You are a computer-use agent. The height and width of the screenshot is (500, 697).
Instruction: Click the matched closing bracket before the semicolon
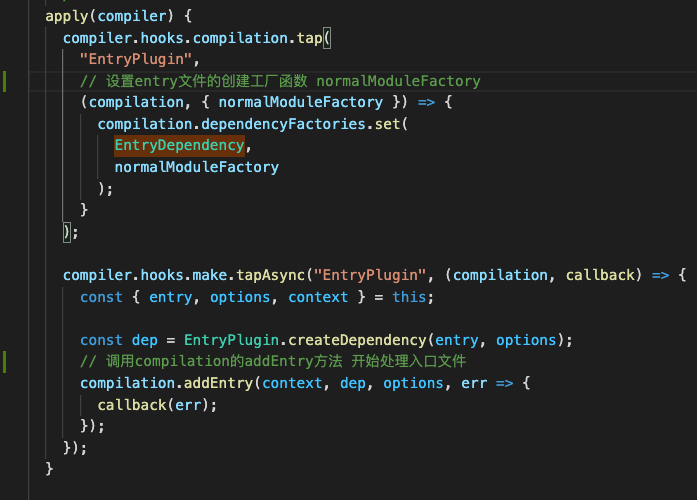67,232
